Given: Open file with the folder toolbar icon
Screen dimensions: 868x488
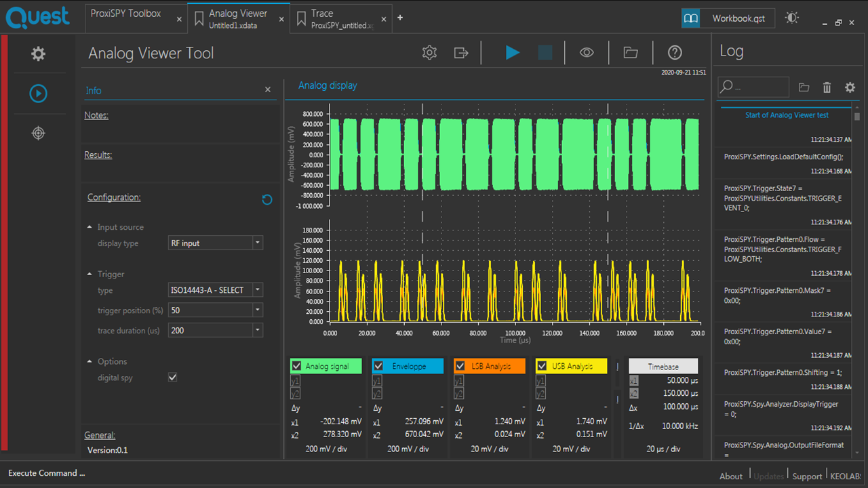Looking at the screenshot, I should click(x=631, y=52).
